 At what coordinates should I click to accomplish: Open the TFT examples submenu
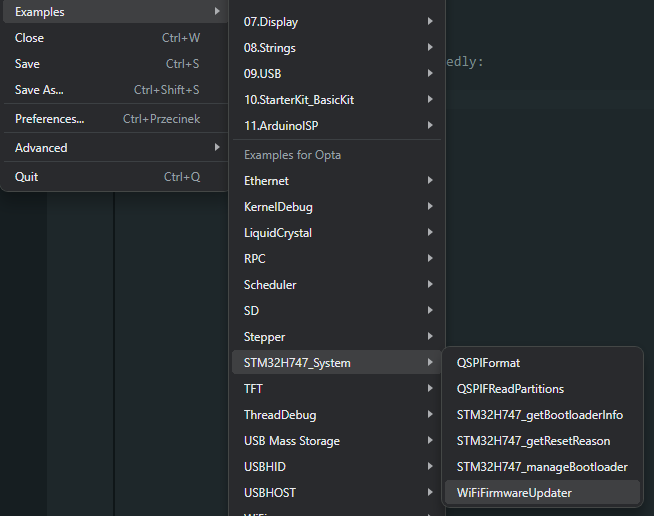point(337,389)
